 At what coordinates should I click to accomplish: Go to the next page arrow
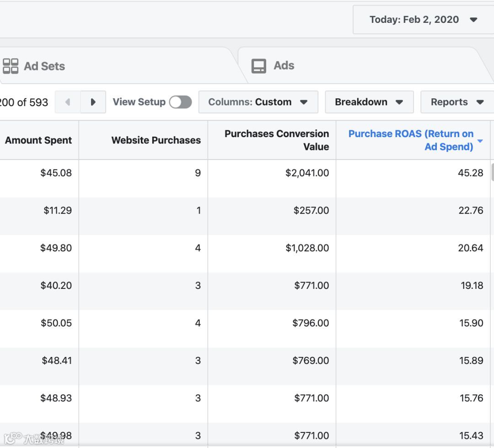93,102
